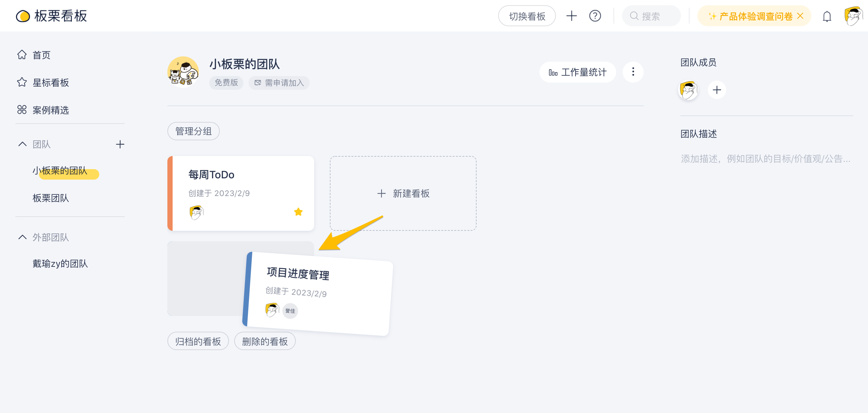
Task: Click the 工作量统计 button
Action: 577,72
